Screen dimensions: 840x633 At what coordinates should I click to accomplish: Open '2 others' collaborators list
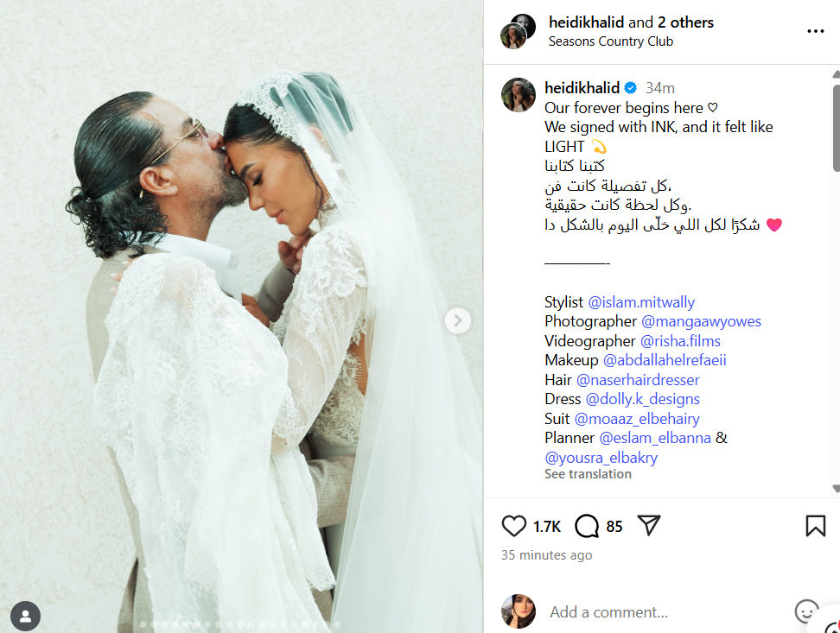coord(685,22)
